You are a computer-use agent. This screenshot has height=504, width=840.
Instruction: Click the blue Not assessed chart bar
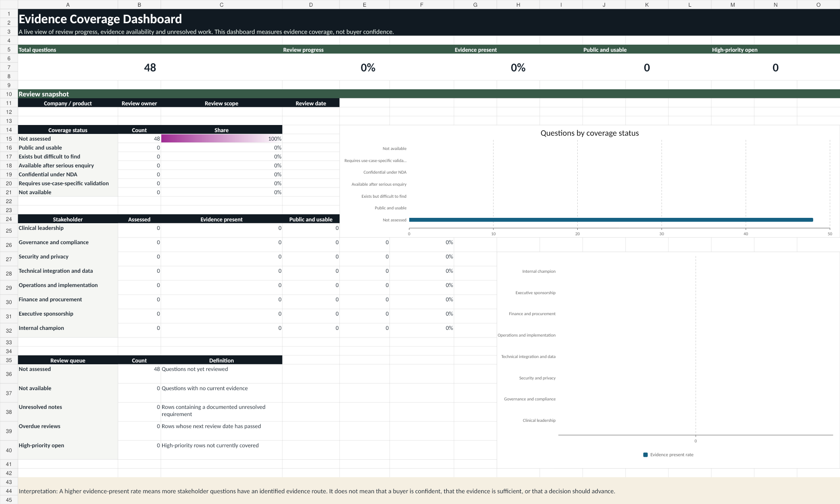point(611,220)
